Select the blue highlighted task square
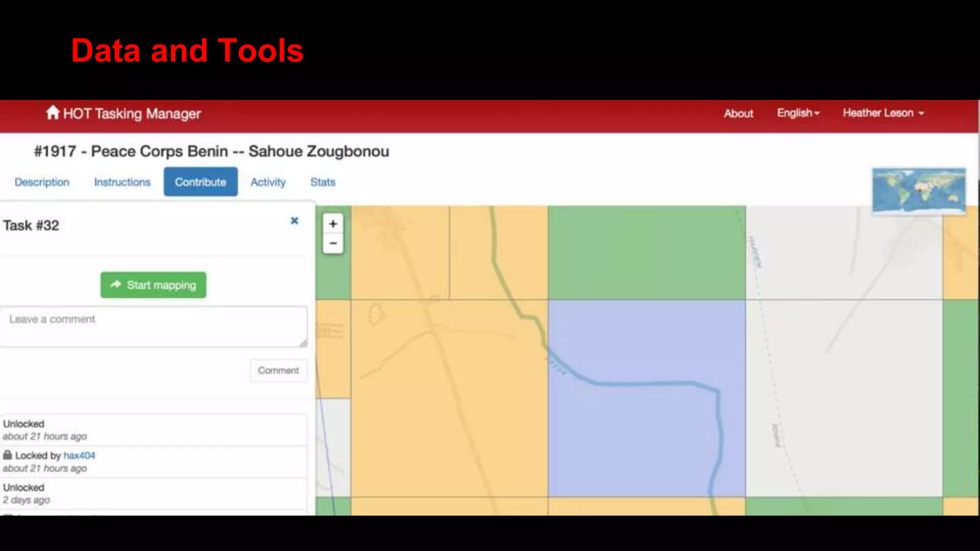Image resolution: width=980 pixels, height=551 pixels. 646,398
